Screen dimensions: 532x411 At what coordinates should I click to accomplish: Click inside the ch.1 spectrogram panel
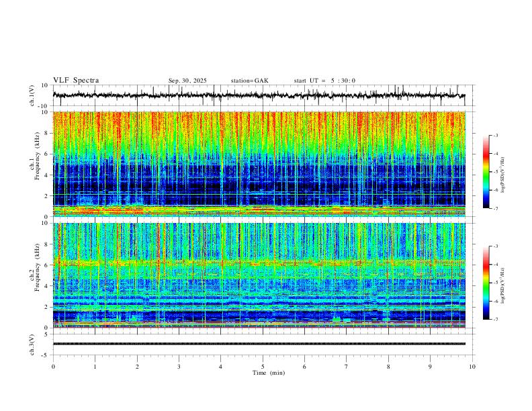(x=259, y=164)
